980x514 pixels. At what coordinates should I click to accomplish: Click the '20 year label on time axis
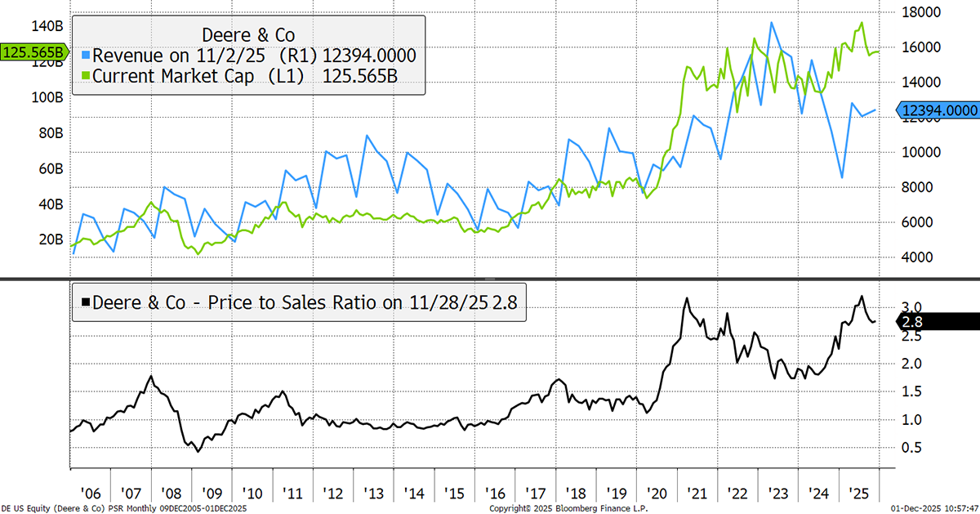656,494
